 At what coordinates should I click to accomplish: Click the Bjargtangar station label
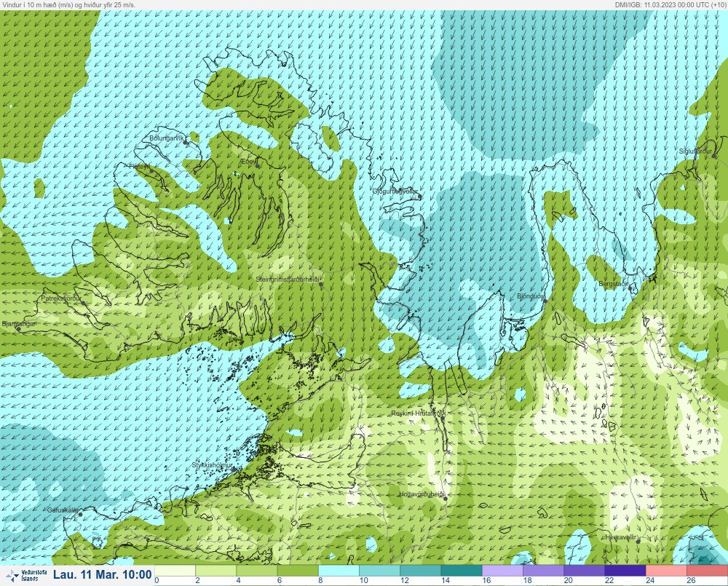point(19,324)
